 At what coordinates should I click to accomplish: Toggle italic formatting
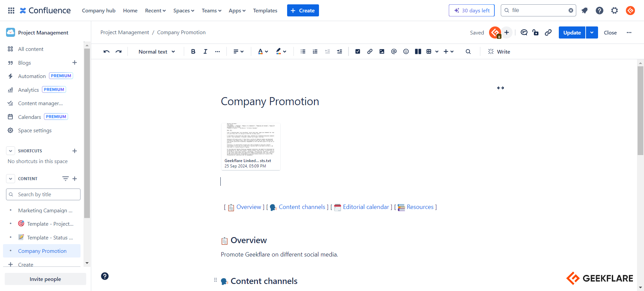point(205,52)
